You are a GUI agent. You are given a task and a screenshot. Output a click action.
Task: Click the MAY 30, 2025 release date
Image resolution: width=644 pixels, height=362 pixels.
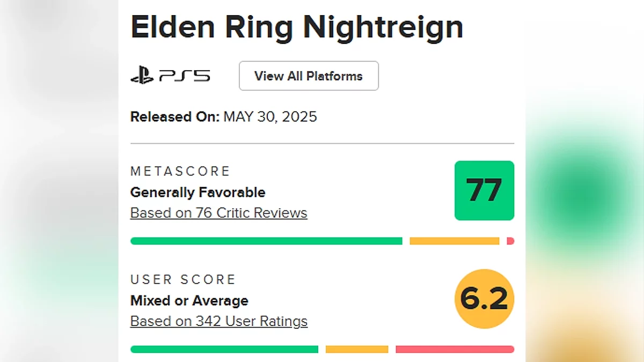[270, 116]
